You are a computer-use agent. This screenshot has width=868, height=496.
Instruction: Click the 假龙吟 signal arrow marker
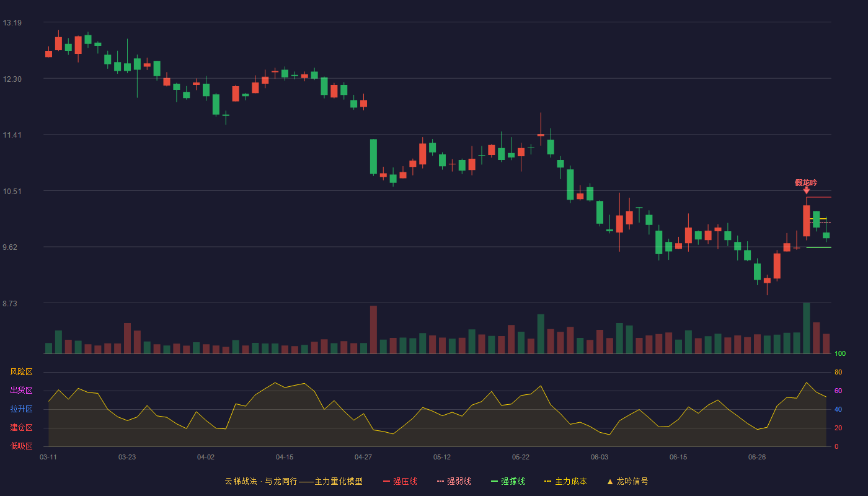(806, 190)
